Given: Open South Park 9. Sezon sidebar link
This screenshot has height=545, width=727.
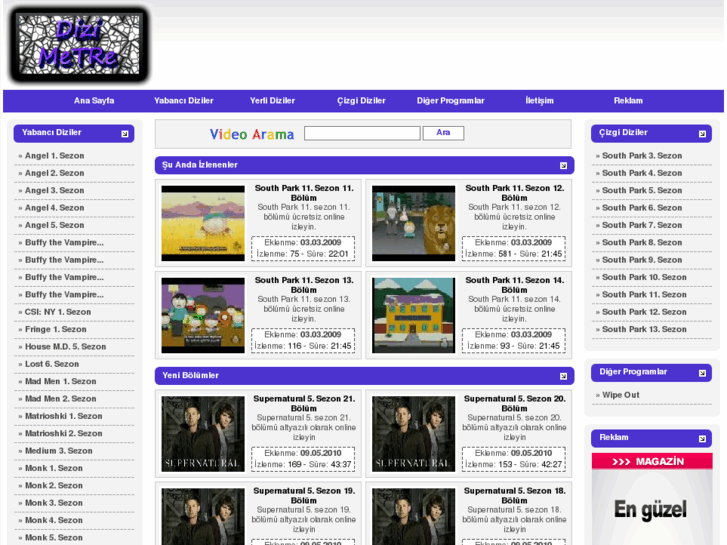Looking at the screenshot, I should [642, 260].
